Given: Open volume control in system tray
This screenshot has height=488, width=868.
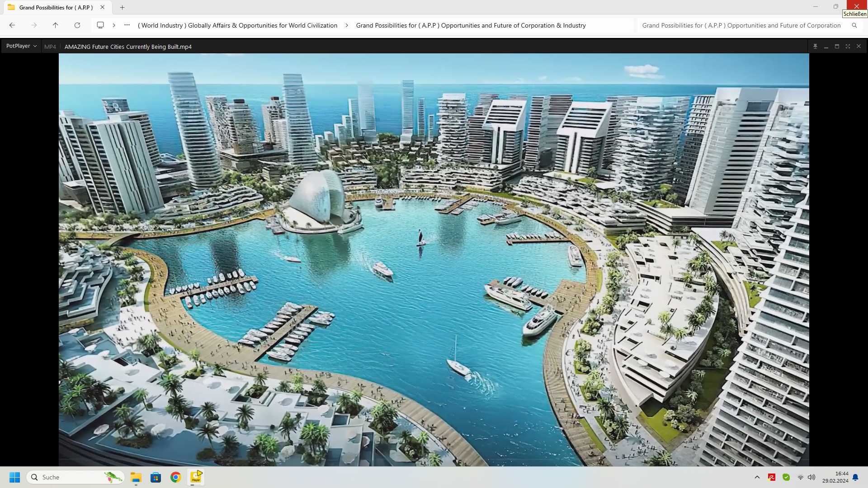Looking at the screenshot, I should 811,477.
